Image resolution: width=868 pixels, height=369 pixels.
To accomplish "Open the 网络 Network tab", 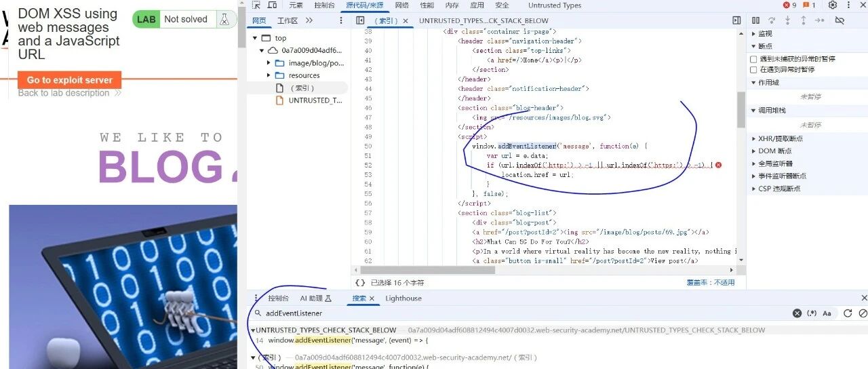I will 402,5.
